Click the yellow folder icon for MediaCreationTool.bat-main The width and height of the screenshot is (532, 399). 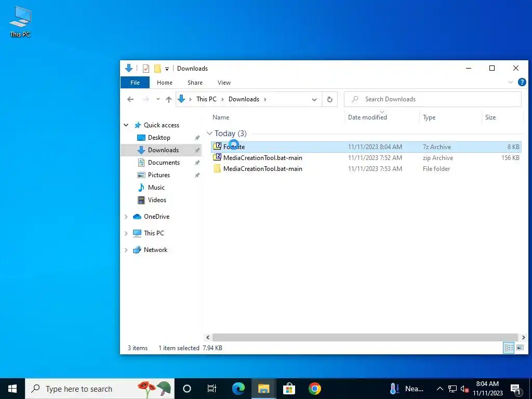(217, 169)
